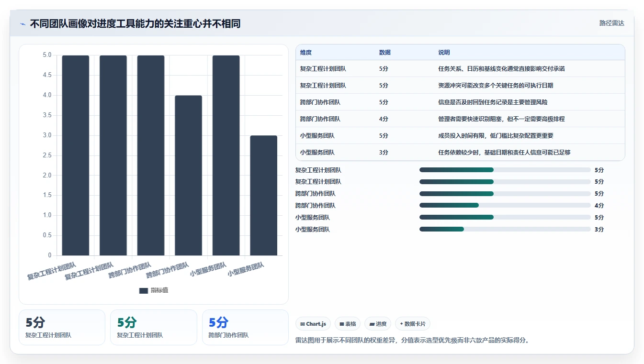Click the footer note starting with 雷达图用于展示
Image resolution: width=644 pixels, height=364 pixels.
[x=412, y=341]
